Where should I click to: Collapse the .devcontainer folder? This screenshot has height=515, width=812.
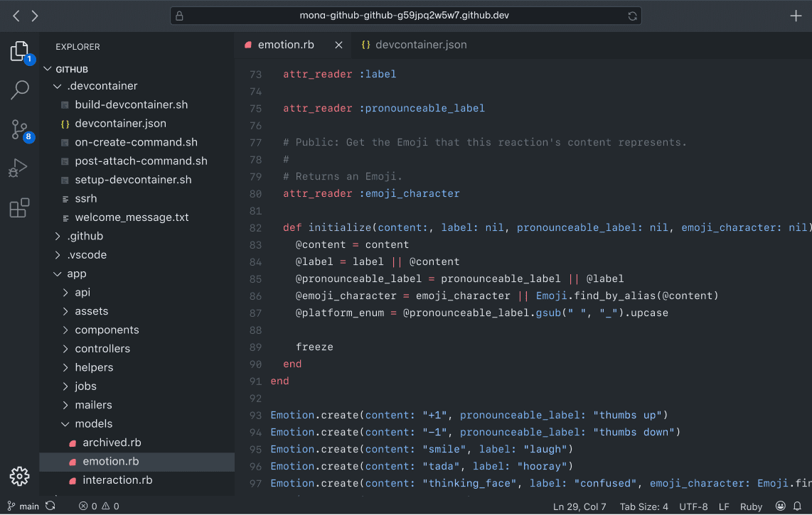click(x=102, y=86)
